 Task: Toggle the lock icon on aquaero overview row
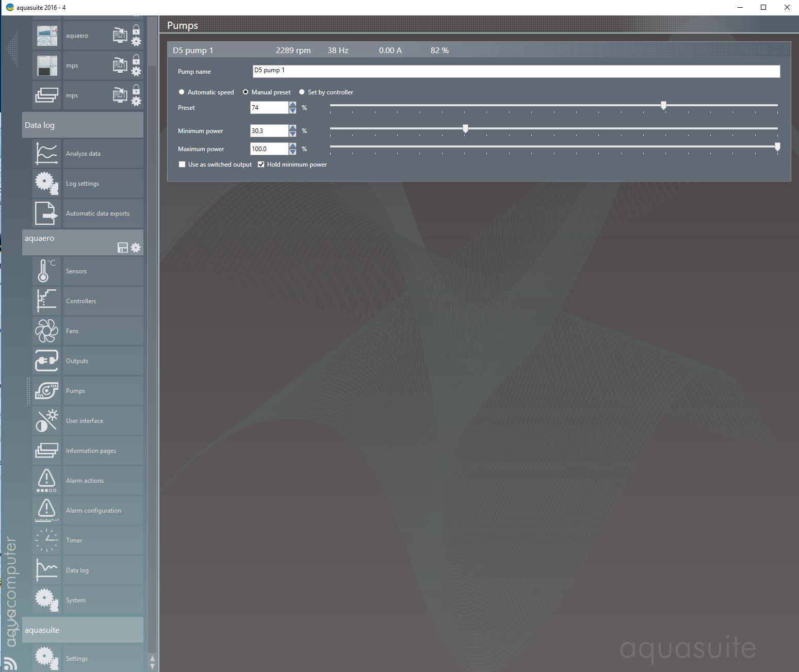coord(136,29)
